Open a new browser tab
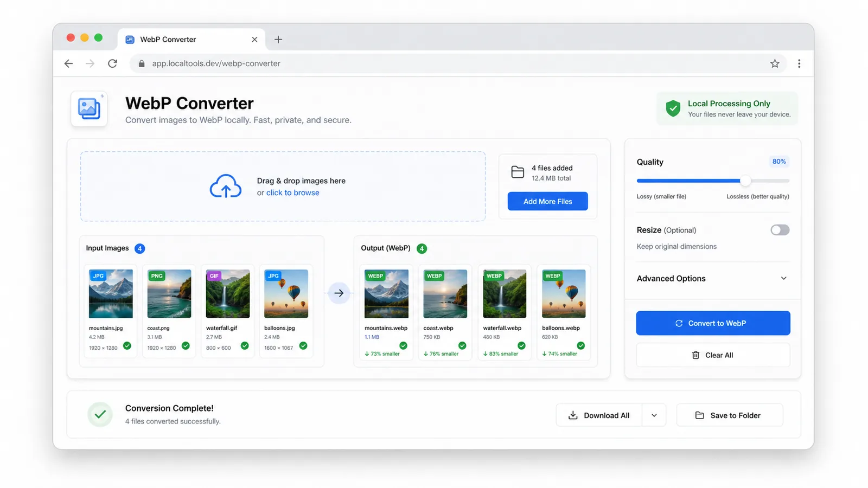 pyautogui.click(x=278, y=39)
